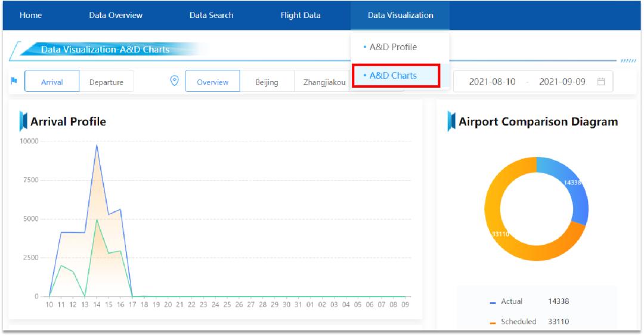Switch to the Arrival tab
The width and height of the screenshot is (644, 336).
pyautogui.click(x=52, y=81)
